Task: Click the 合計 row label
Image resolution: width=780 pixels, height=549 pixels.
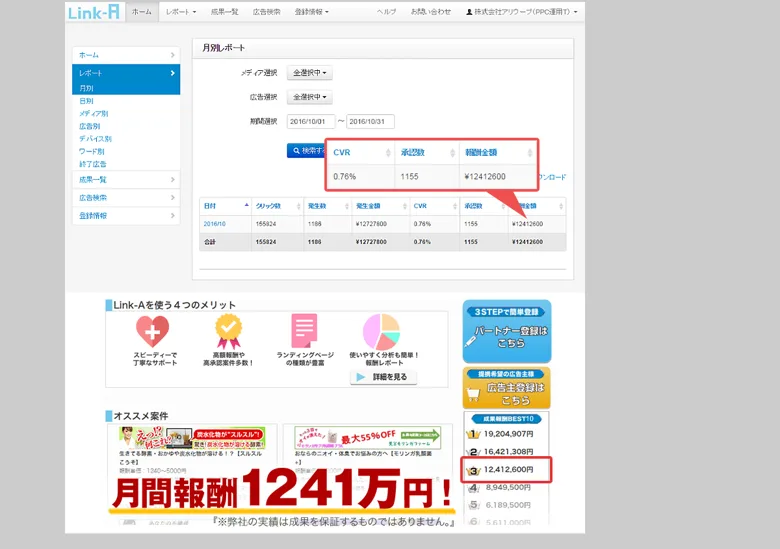Action: click(x=209, y=242)
